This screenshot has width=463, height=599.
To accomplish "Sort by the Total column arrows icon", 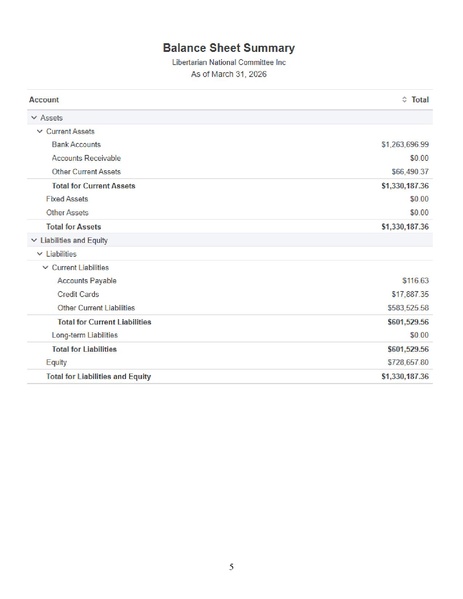I will tap(404, 100).
